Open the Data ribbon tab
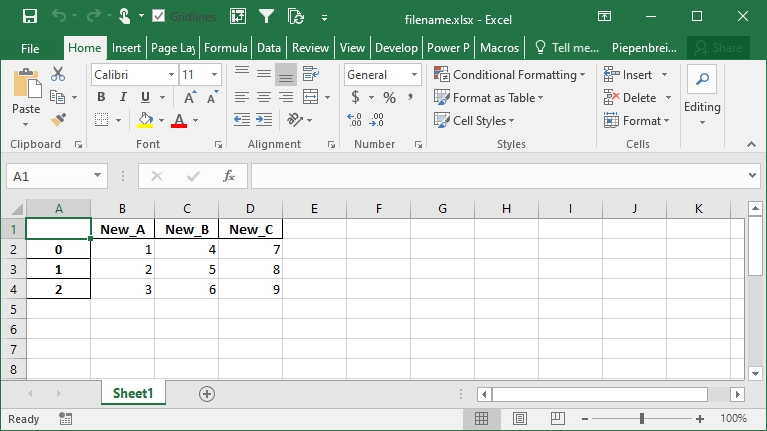 point(268,47)
